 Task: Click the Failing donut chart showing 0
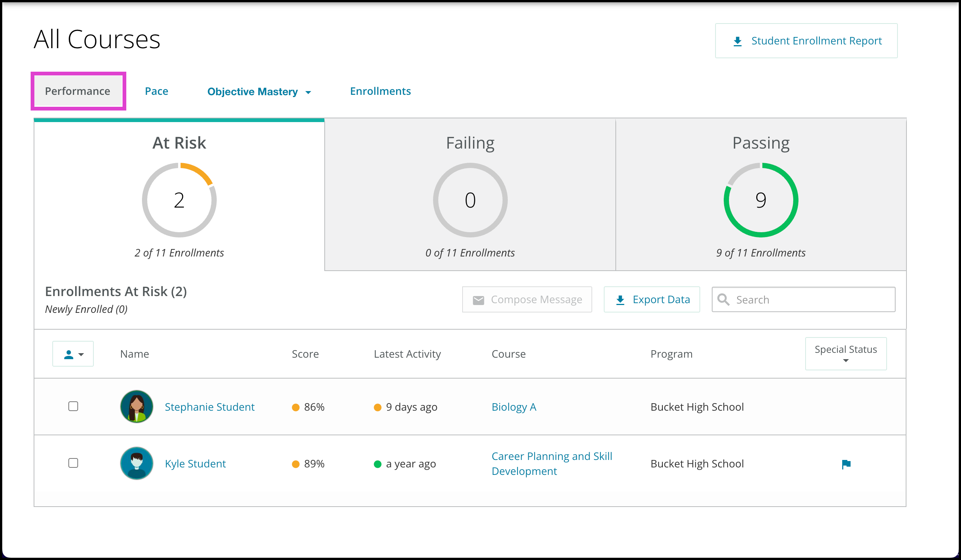pyautogui.click(x=470, y=200)
